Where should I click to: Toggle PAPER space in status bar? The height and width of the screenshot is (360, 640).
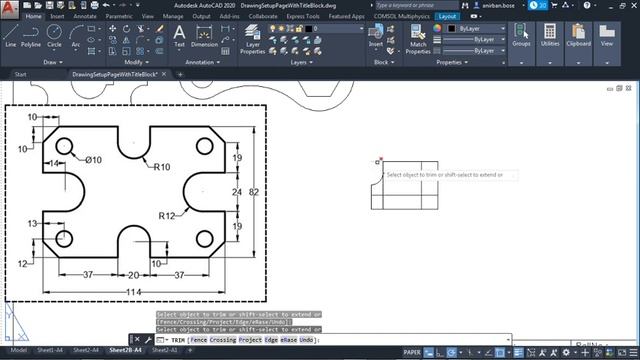tap(412, 352)
